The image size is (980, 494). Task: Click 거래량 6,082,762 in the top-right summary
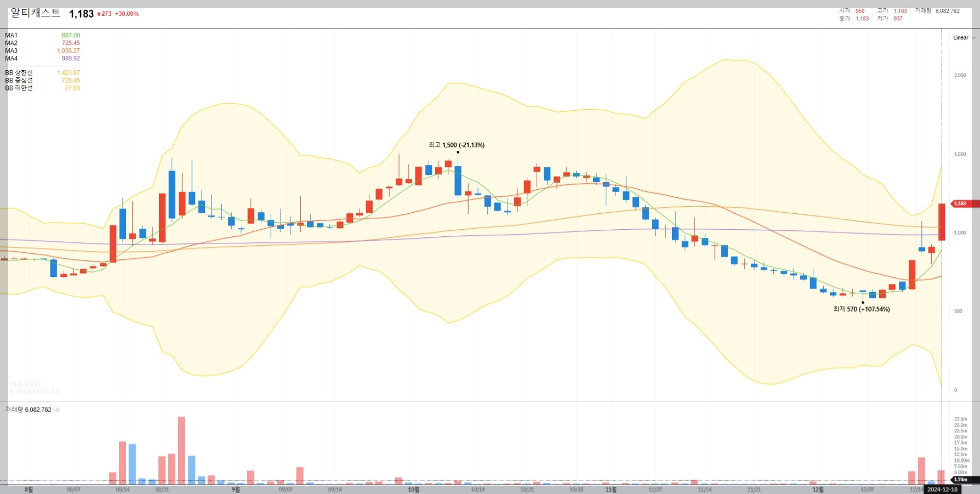937,10
